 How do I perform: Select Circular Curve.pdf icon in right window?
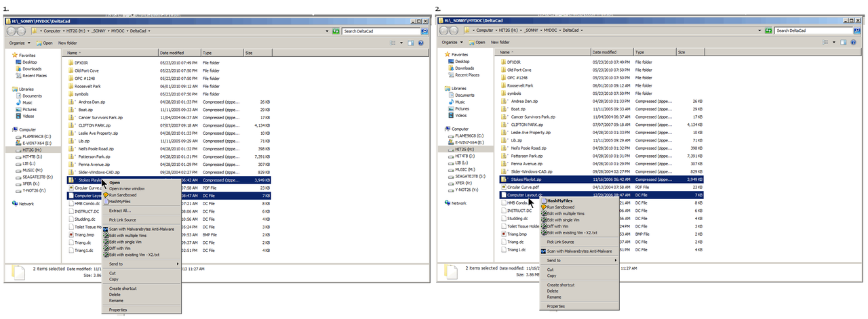(503, 188)
